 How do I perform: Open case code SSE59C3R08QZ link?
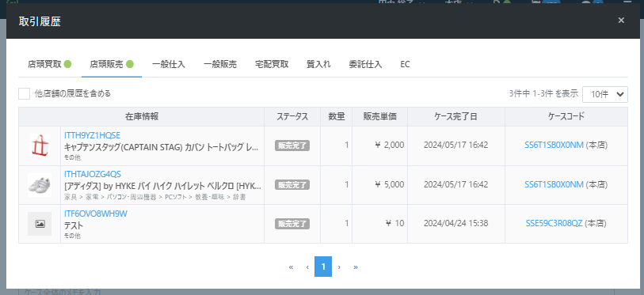554,224
